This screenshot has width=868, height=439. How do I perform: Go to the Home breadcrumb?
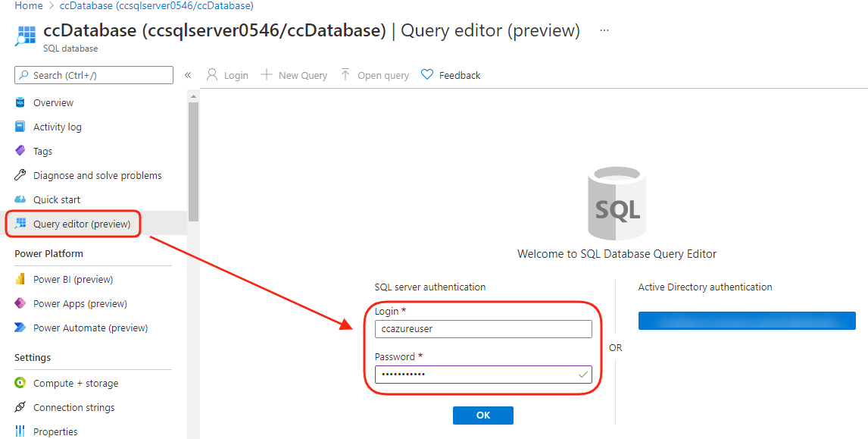click(28, 5)
